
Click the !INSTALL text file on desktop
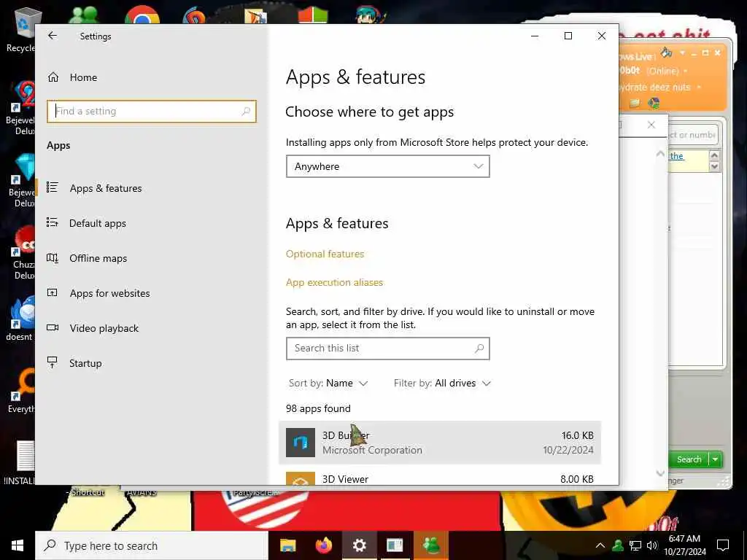20,462
